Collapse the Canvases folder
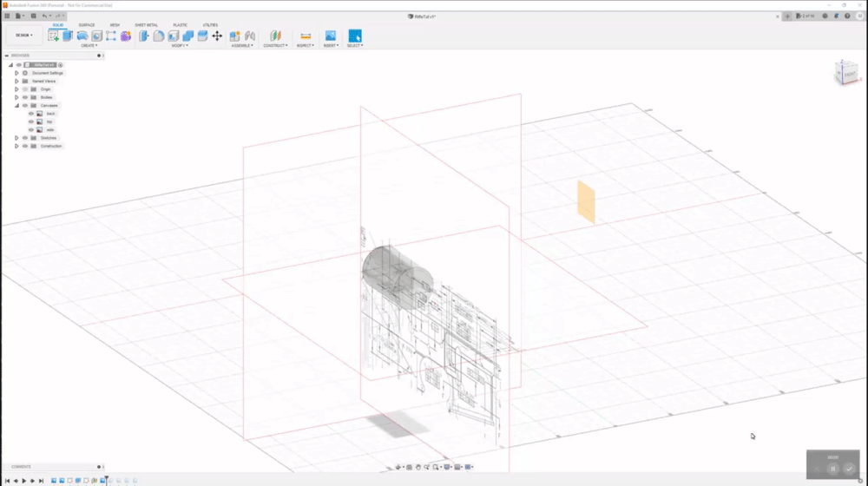This screenshot has height=486, width=868. 16,106
